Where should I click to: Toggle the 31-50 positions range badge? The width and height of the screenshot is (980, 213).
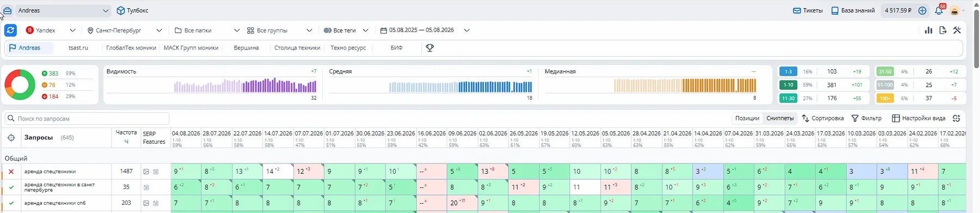(x=885, y=71)
